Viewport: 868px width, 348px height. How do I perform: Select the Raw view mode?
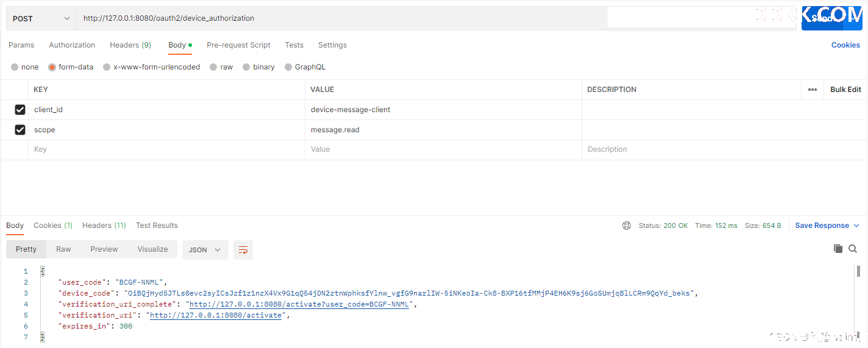(63, 249)
